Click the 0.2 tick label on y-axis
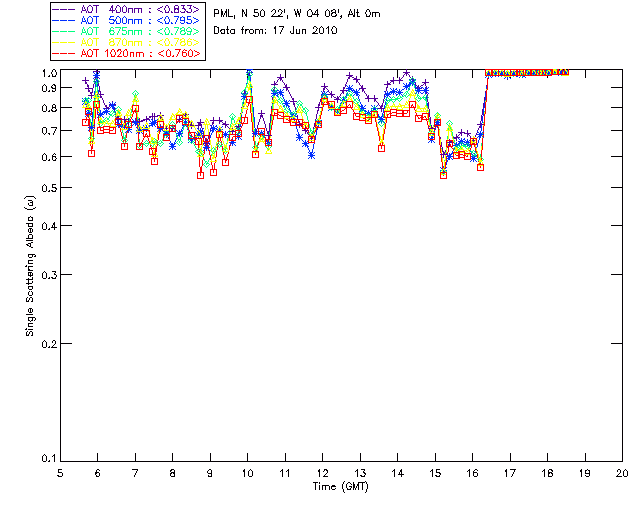Image resolution: width=640 pixels, height=512 pixels. tap(49, 344)
